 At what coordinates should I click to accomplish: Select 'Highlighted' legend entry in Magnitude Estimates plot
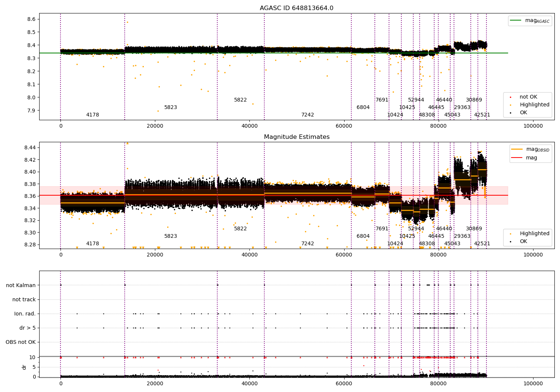pos(534,234)
